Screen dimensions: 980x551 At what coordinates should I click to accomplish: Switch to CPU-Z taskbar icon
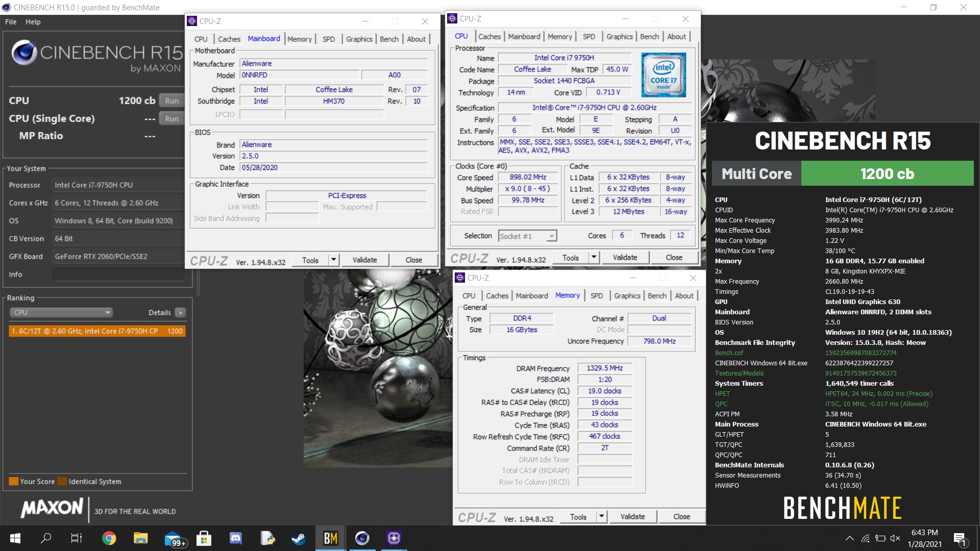tap(394, 538)
